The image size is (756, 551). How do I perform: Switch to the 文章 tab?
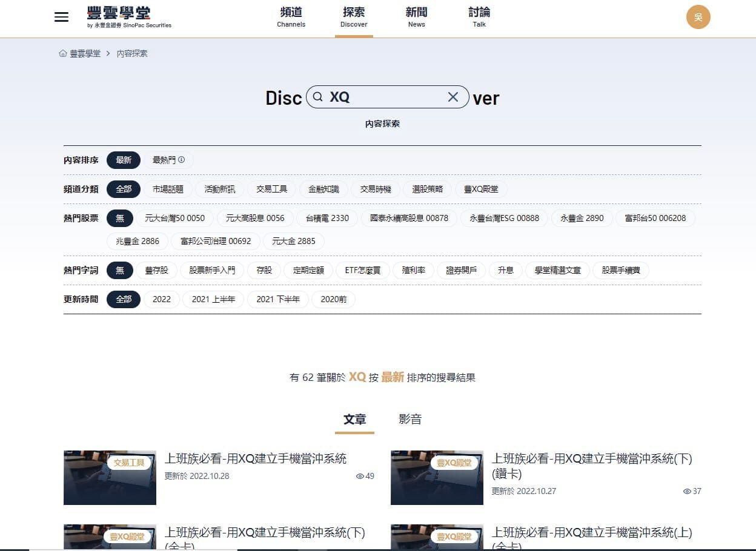354,419
